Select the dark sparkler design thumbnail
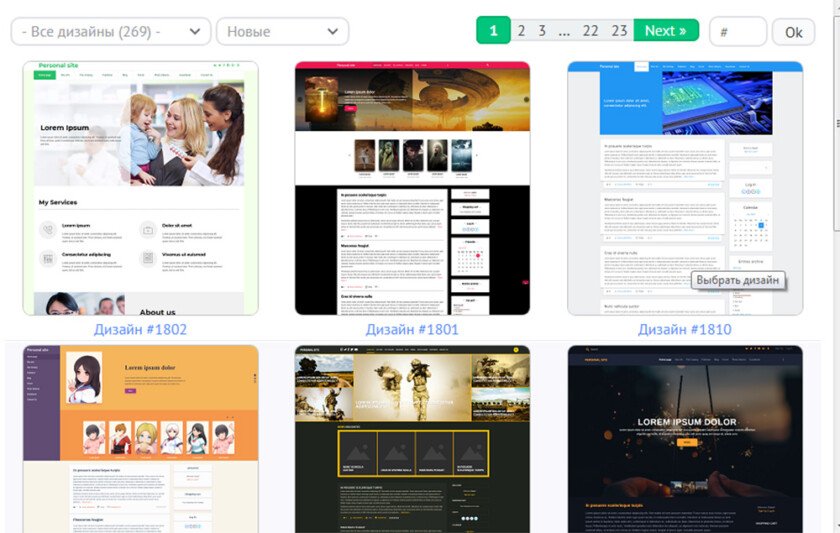Screen dimensions: 840x533 [x=685, y=439]
